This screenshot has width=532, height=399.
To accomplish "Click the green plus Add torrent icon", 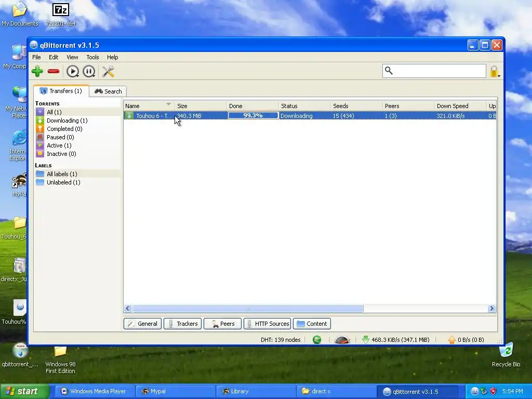I will coord(37,72).
